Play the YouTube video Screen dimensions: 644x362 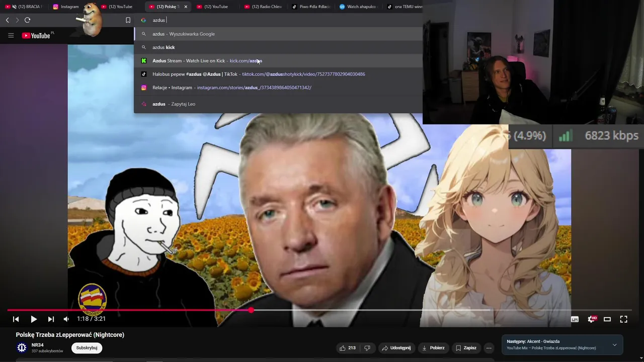[34, 319]
